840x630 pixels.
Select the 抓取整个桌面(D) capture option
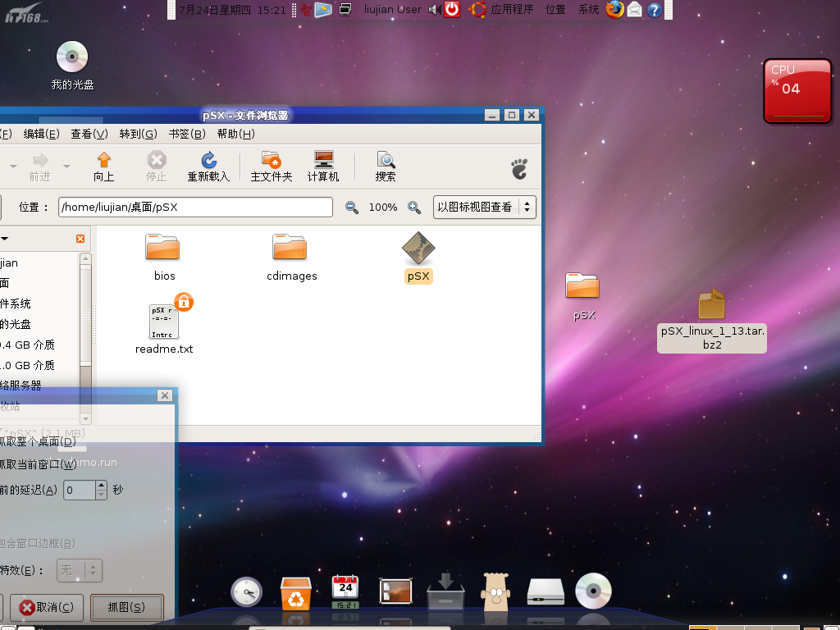point(38,441)
